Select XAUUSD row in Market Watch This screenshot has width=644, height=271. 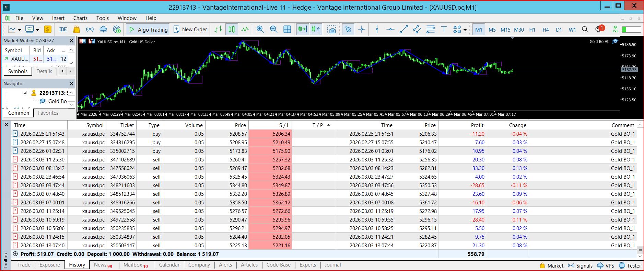(x=35, y=59)
